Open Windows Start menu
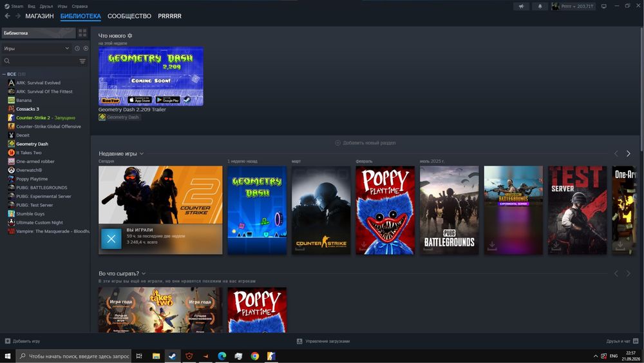The width and height of the screenshot is (644, 363). (7, 356)
